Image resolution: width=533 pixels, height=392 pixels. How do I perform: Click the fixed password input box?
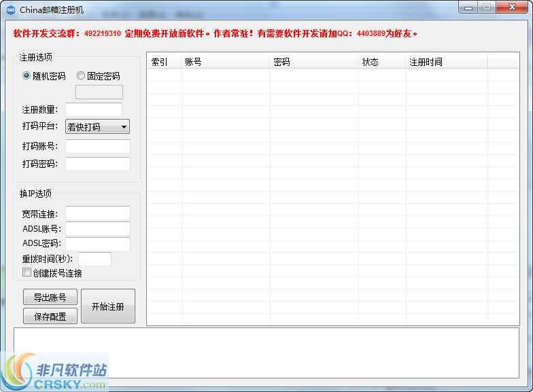coord(99,92)
